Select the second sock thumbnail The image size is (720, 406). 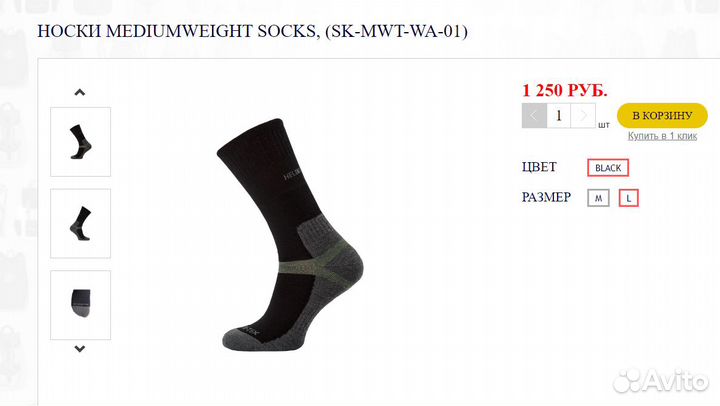pyautogui.click(x=80, y=224)
